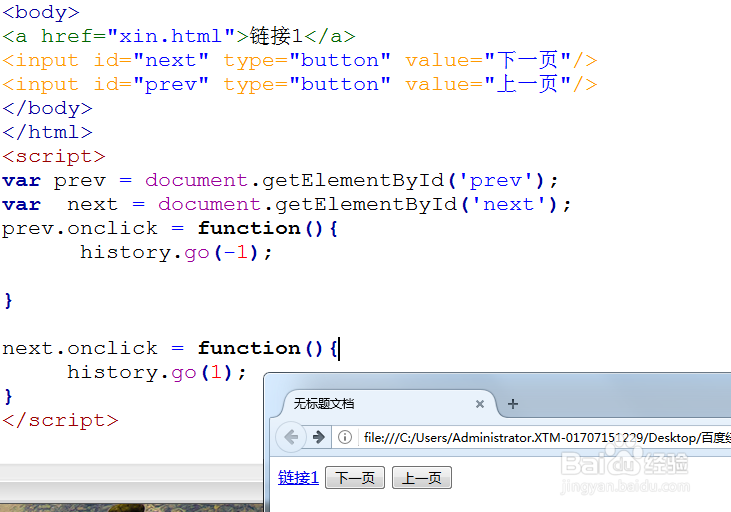Click the <a href="xin.html"> code line
The height and width of the screenshot is (512, 731).
tap(179, 36)
